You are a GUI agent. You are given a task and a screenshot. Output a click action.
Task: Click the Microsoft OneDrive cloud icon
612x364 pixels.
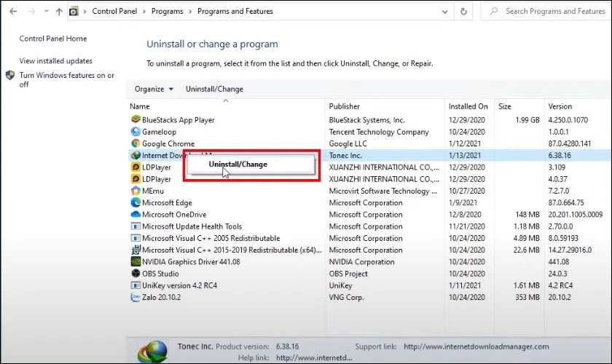136,214
